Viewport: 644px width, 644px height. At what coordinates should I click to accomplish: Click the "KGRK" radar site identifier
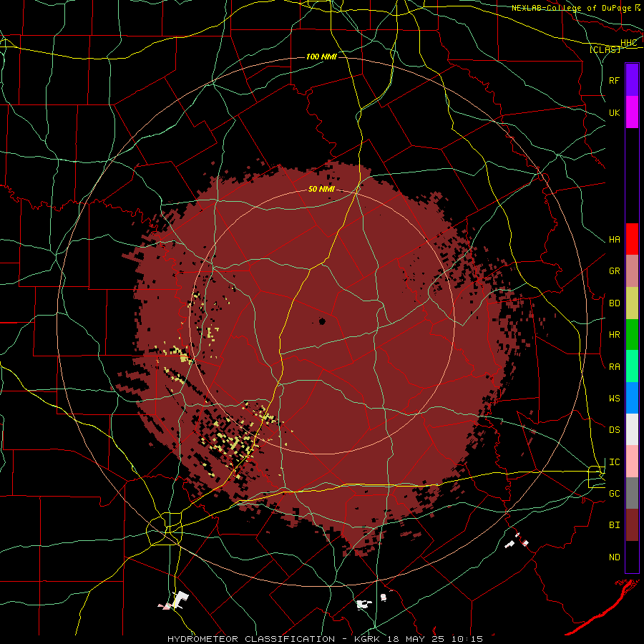pyautogui.click(x=367, y=639)
